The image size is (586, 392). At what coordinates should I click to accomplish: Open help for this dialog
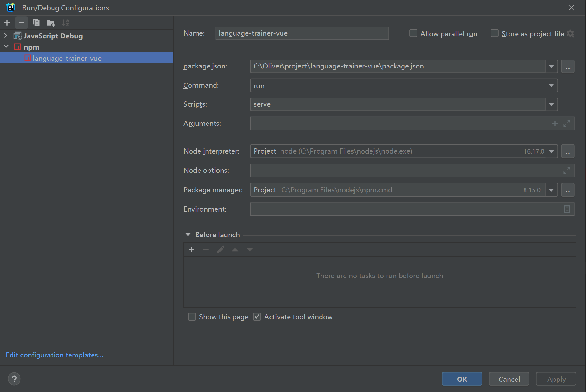point(14,379)
